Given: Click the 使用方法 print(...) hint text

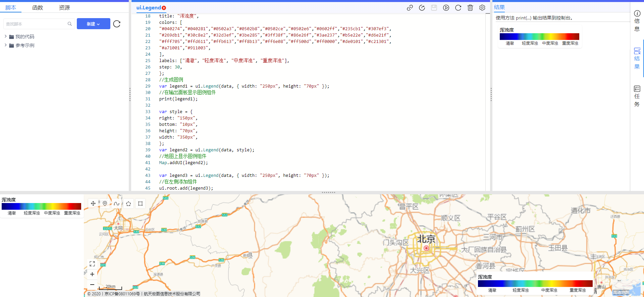Looking at the screenshot, I should pos(535,18).
